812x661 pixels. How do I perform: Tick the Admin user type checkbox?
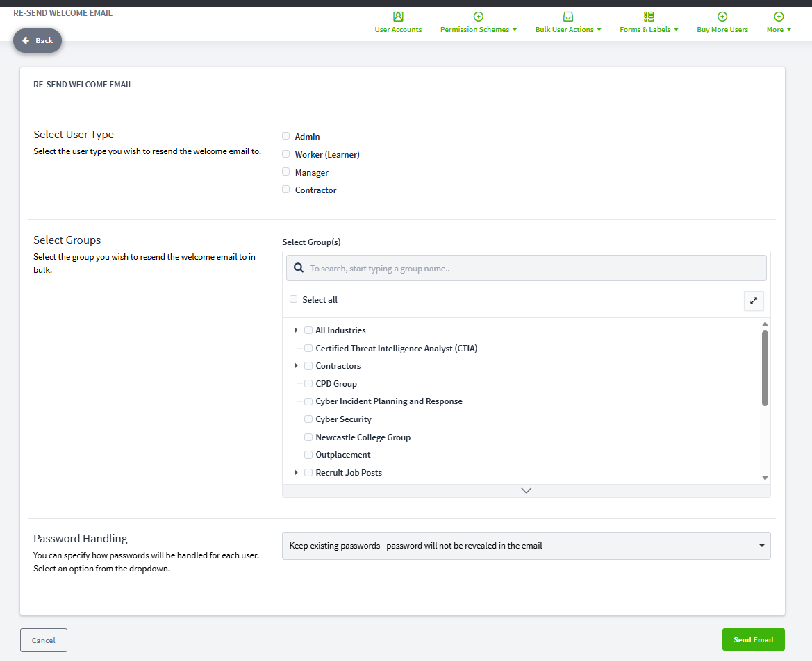(285, 135)
